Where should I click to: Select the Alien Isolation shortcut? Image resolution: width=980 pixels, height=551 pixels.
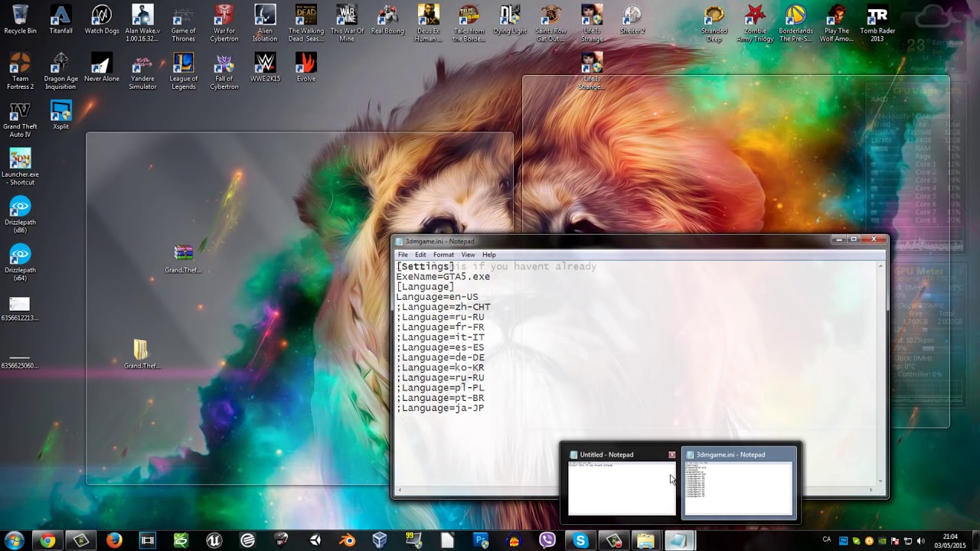[265, 23]
